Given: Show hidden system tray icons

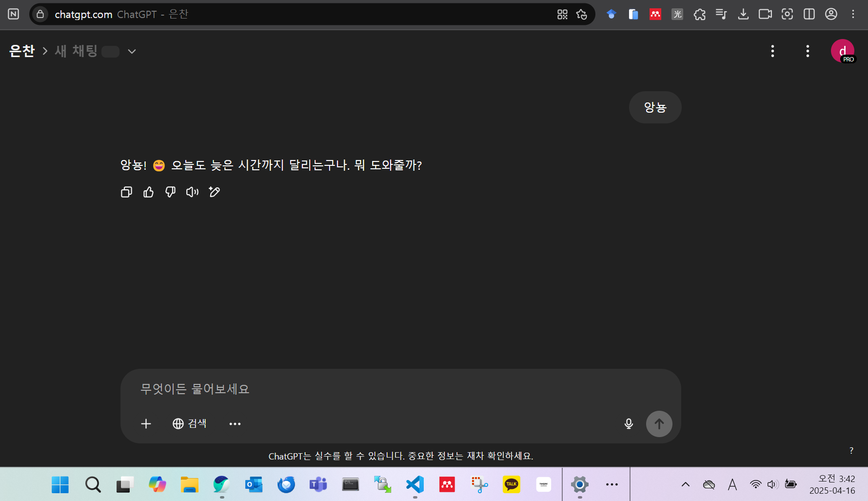Looking at the screenshot, I should 685,484.
